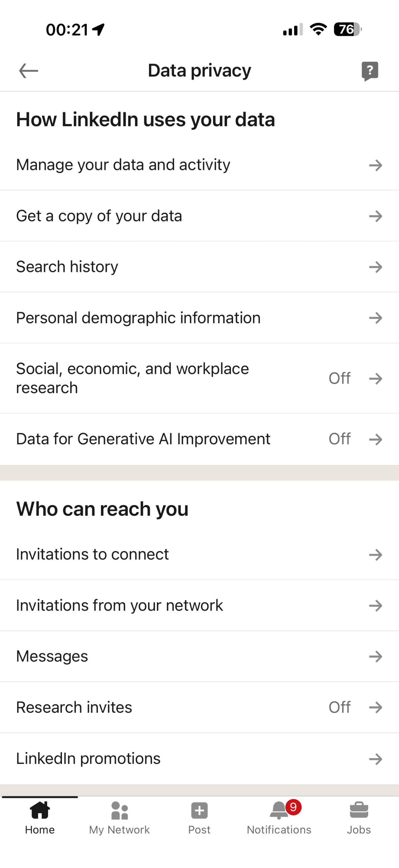Open Data for Generative AI Improvement setting
Screen dimensions: 399x868
[x=143, y=439]
